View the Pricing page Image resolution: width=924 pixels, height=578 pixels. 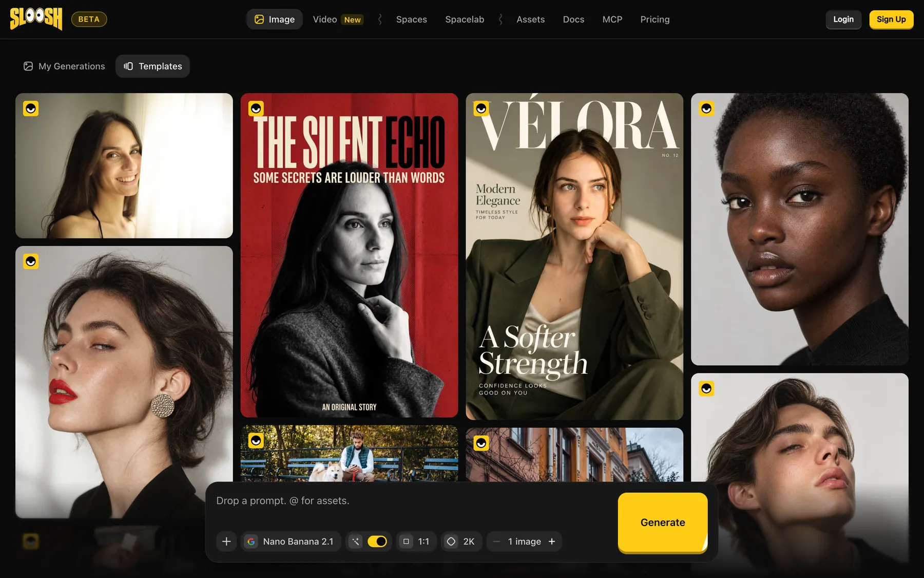(x=654, y=20)
